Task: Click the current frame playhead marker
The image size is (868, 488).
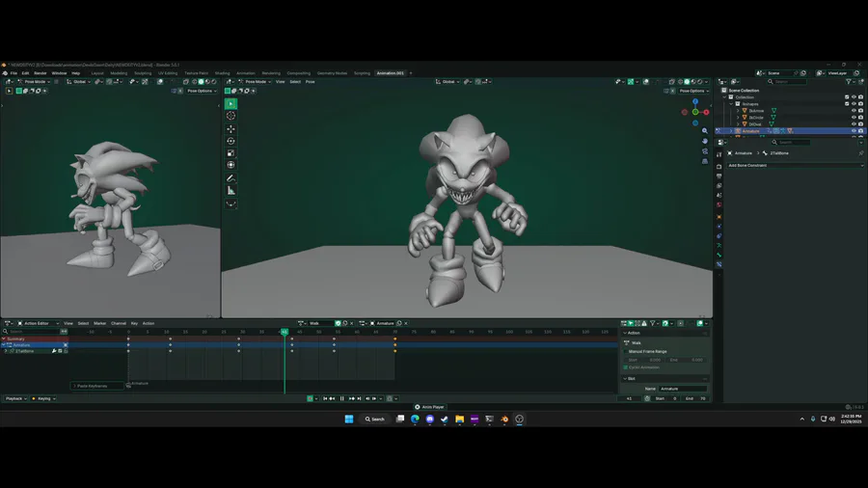Action: pos(285,332)
